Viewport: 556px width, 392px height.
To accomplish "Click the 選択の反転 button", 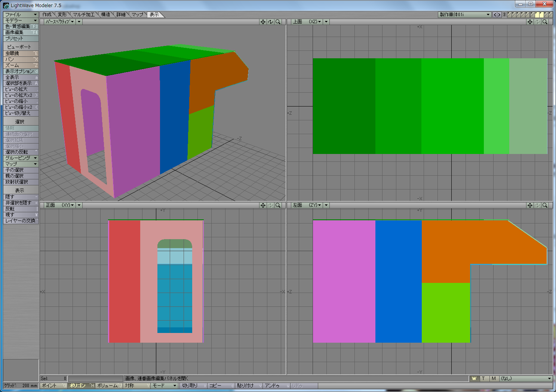I will [x=21, y=152].
